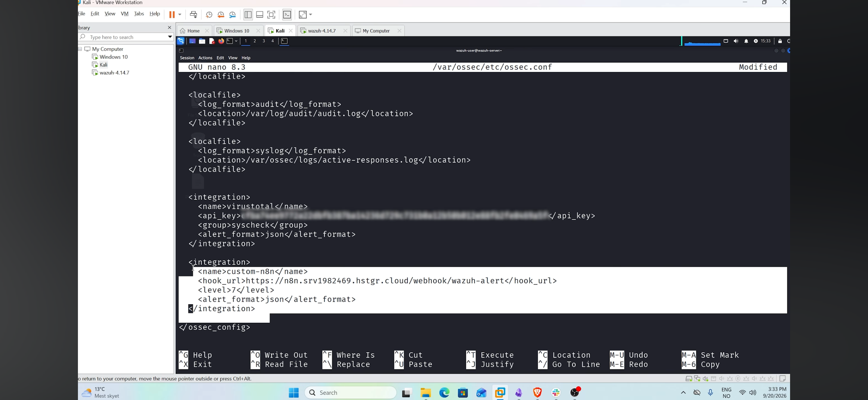The height and width of the screenshot is (400, 868).
Task: Open the terminal Session menu
Action: pos(187,58)
